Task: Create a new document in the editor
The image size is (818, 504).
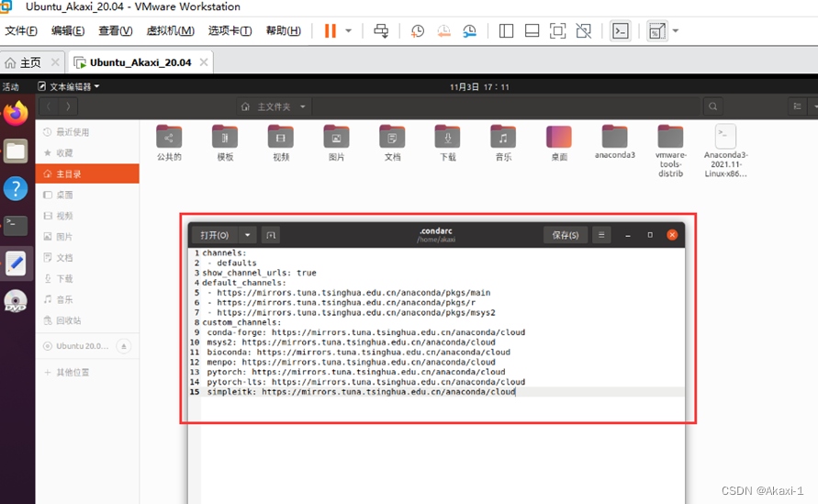Action: tap(271, 235)
